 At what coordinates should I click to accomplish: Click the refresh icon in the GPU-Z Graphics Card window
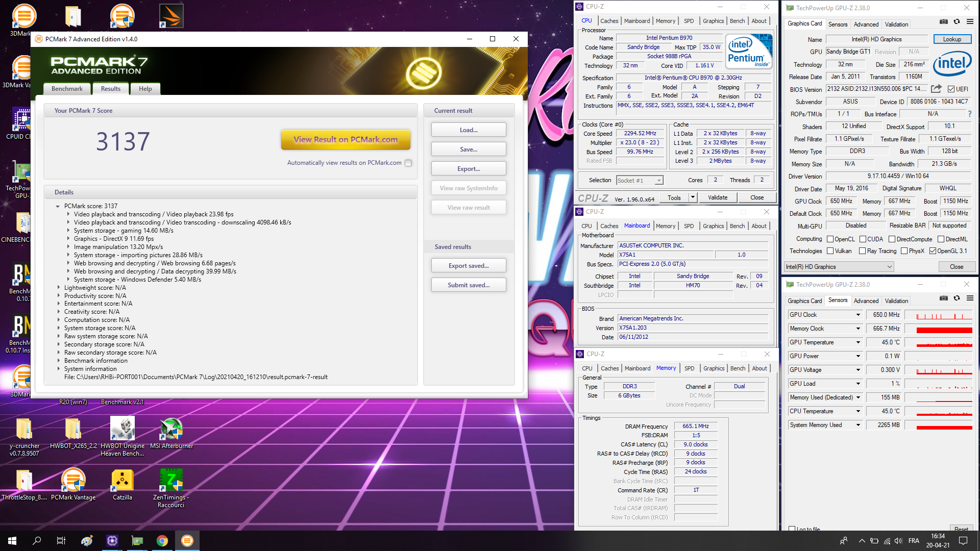pos(957,22)
